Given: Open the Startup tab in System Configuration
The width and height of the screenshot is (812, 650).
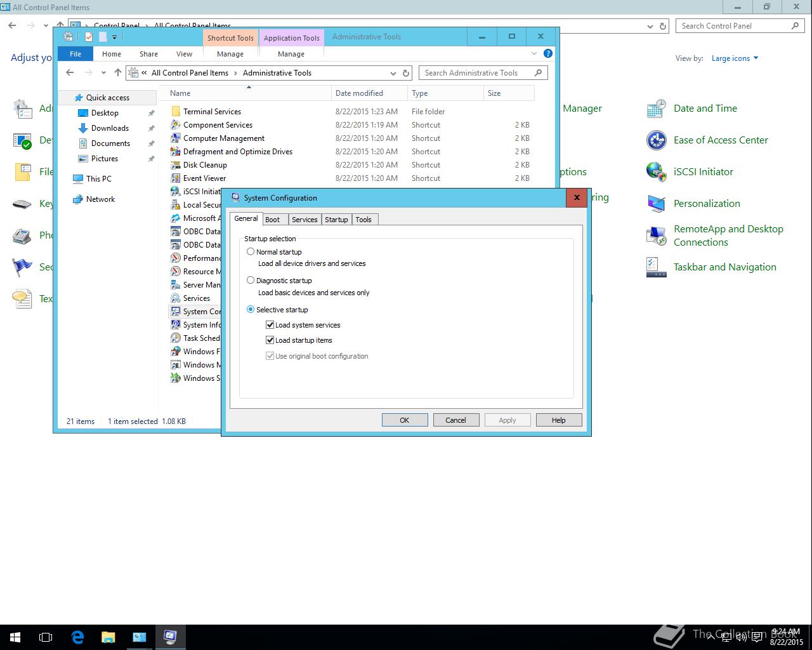Looking at the screenshot, I should pyautogui.click(x=336, y=220).
